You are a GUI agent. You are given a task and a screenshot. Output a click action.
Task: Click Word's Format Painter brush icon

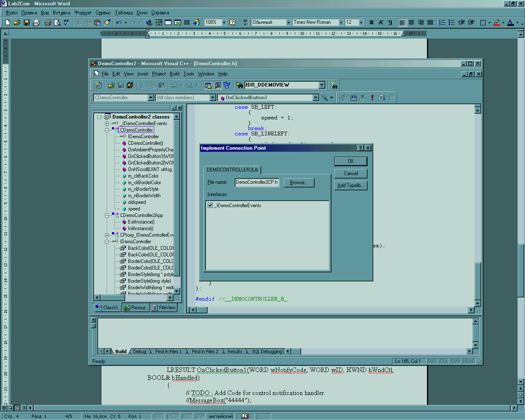tap(107, 23)
